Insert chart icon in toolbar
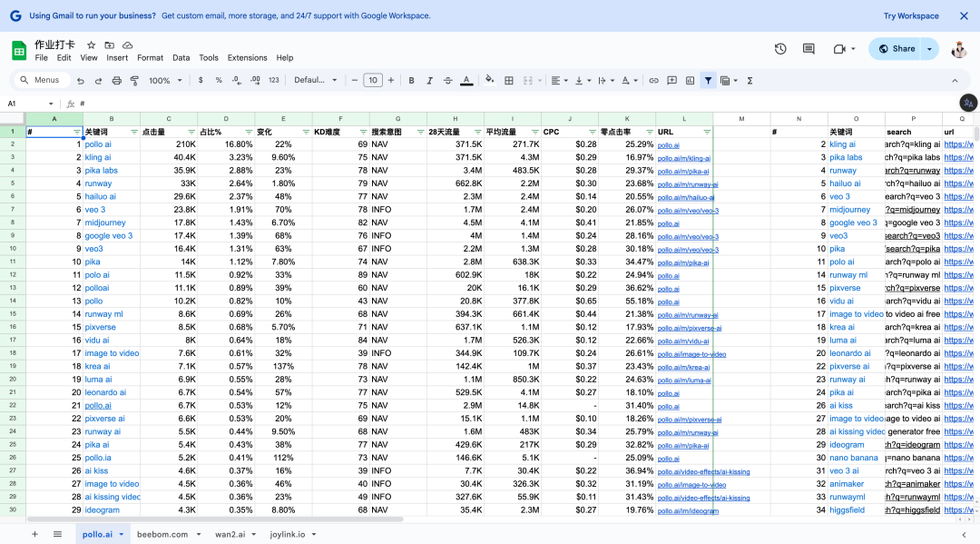Viewport: 980px width, 544px height. [x=690, y=81]
